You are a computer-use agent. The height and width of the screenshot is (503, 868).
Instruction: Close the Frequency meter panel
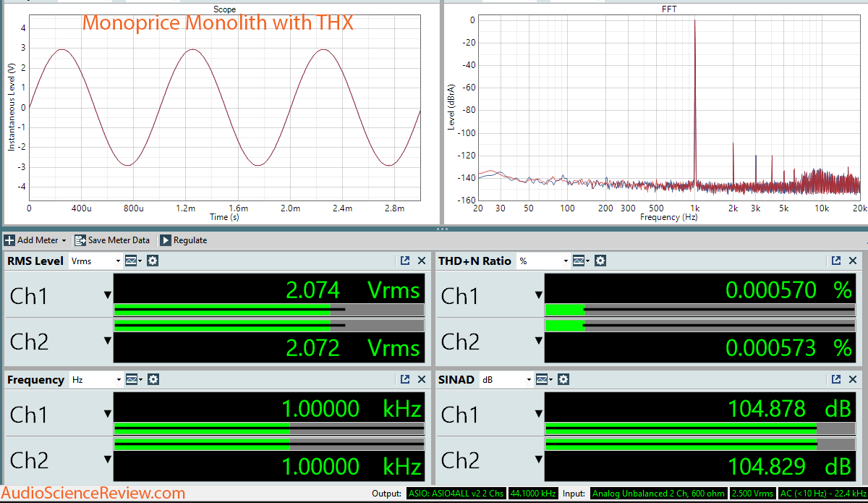422,379
